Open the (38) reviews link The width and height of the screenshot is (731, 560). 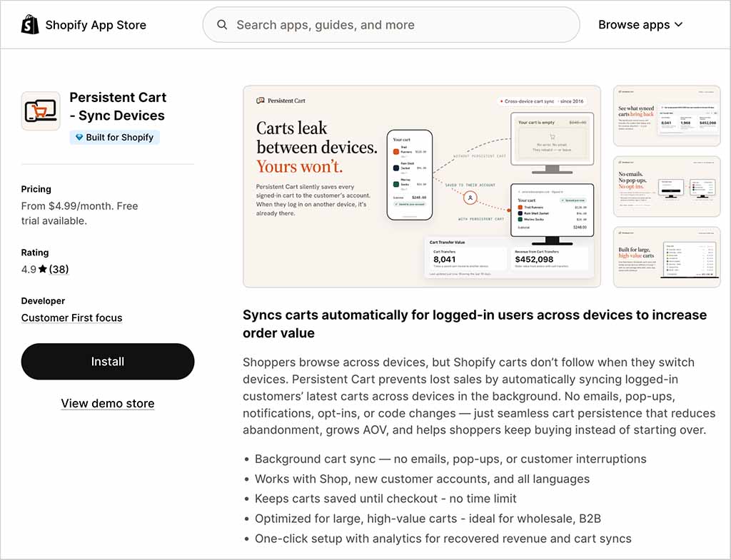pyautogui.click(x=59, y=269)
